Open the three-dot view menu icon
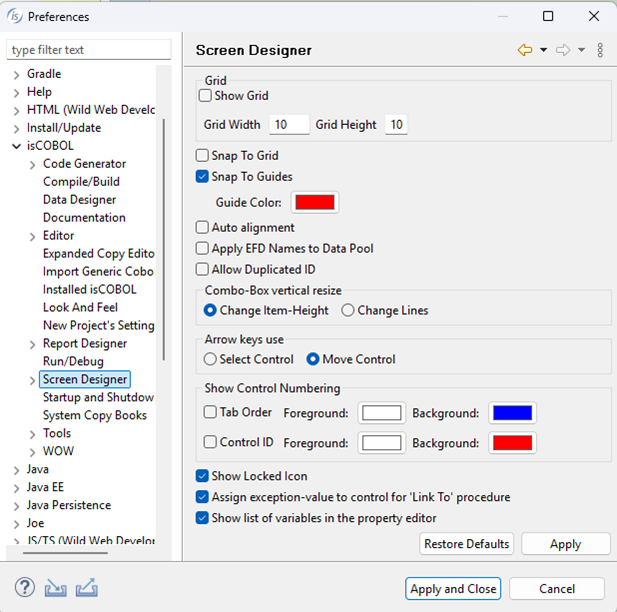 600,50
